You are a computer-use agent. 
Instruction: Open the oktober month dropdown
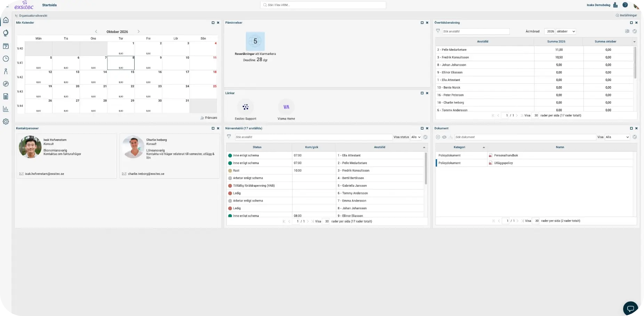[x=566, y=31]
